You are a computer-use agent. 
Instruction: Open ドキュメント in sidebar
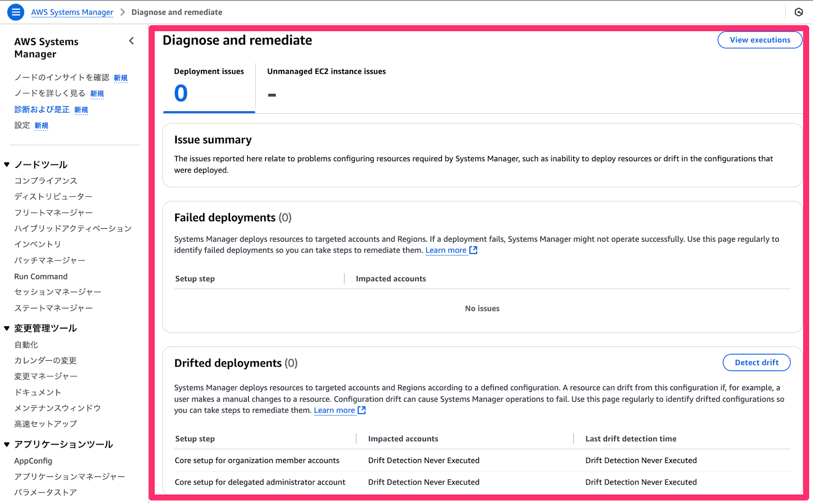[x=38, y=392]
